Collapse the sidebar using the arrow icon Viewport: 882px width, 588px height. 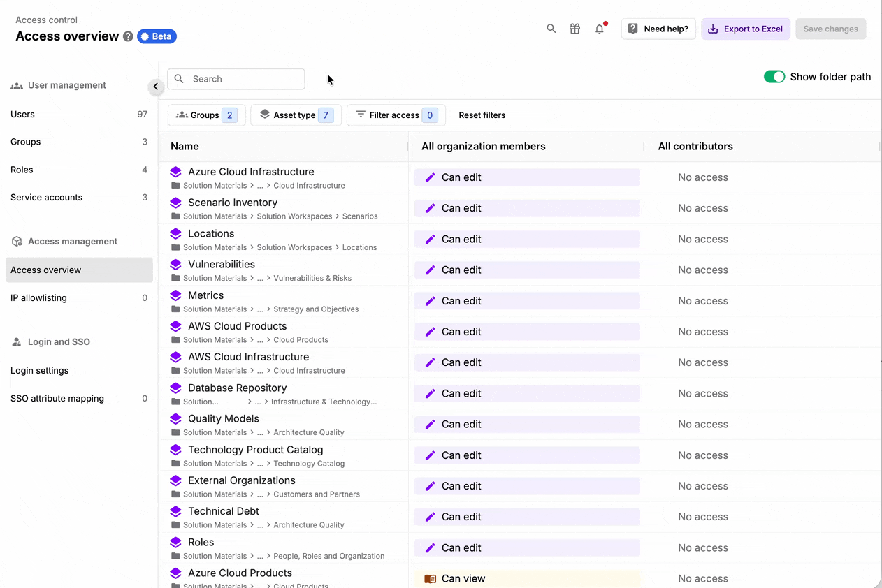155,87
